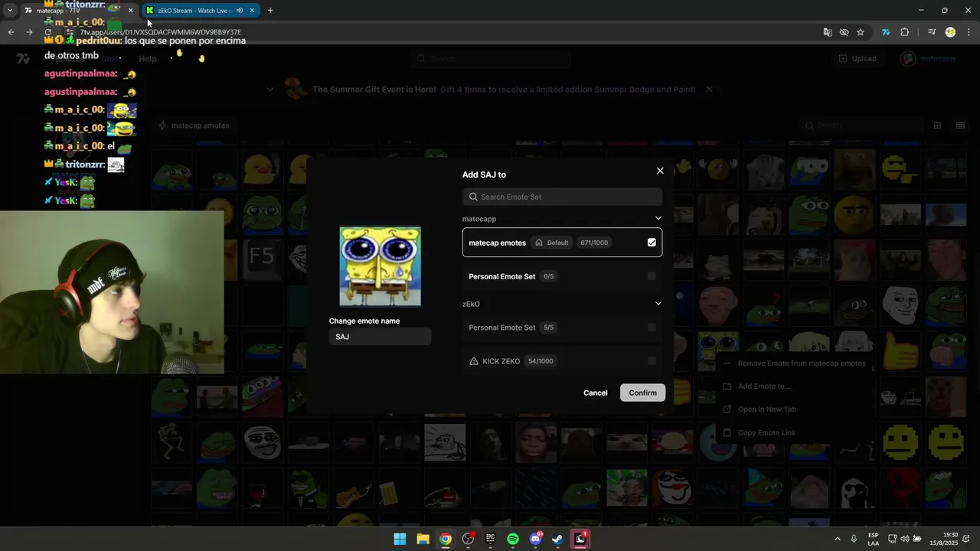Viewport: 980px width, 551px height.
Task: Uncheck the matecap emotes set checkbox
Action: 652,243
